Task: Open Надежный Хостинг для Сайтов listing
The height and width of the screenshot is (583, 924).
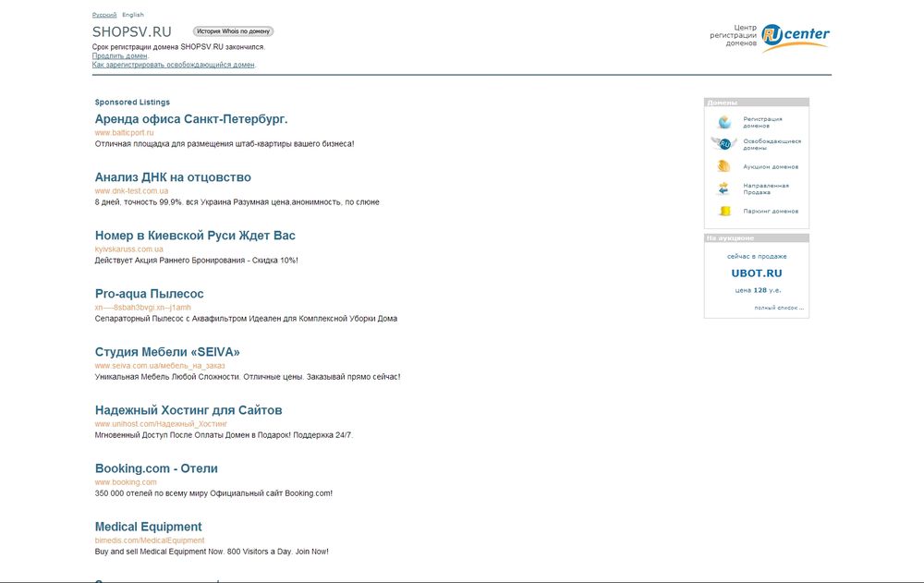Action: tap(188, 410)
